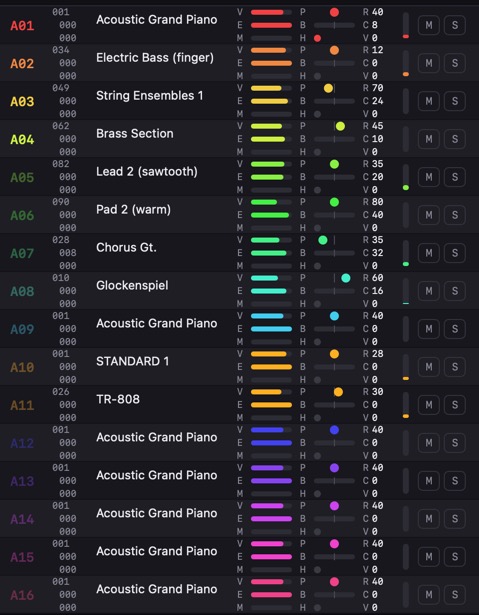
Task: Select Lead 2 (sawtooth) instrument name
Action: click(147, 172)
